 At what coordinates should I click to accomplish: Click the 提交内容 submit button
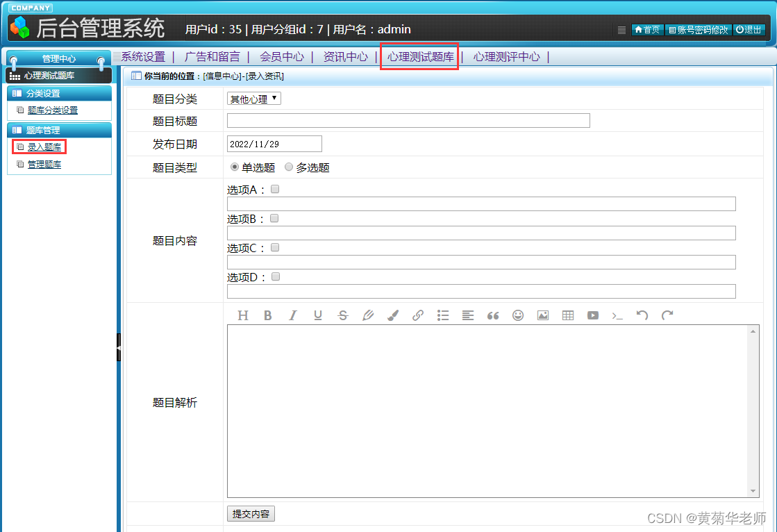point(251,514)
